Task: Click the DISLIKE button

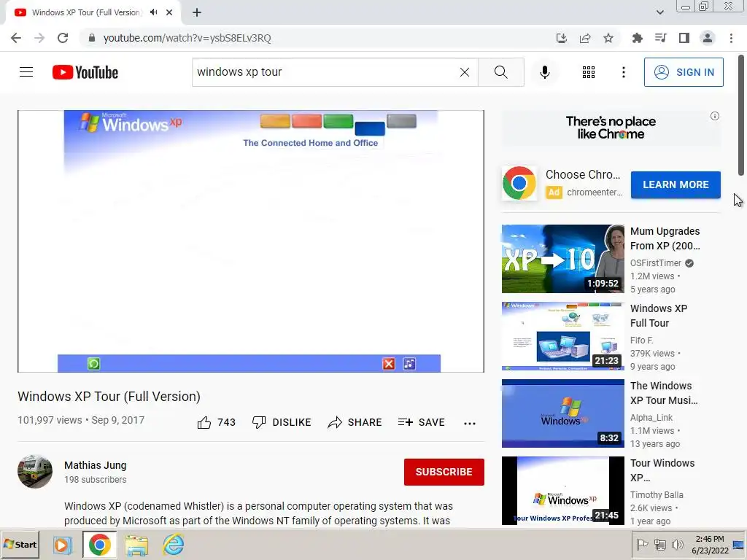Action: click(x=282, y=422)
